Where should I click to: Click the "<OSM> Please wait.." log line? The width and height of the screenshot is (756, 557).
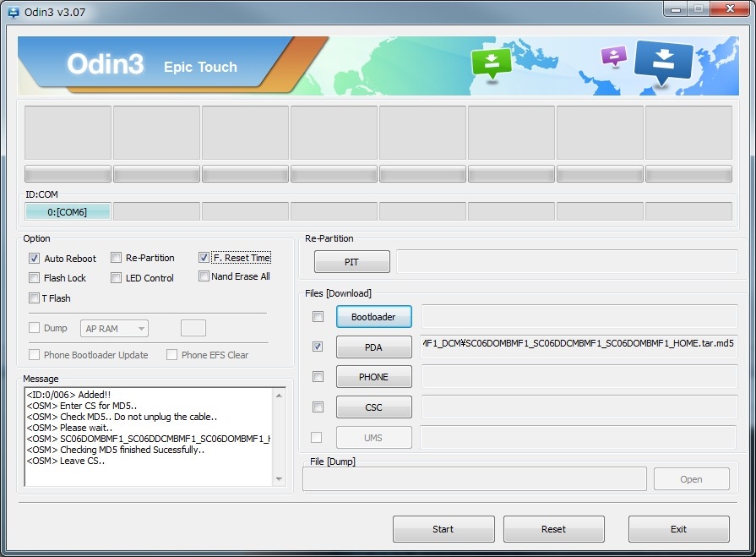click(x=69, y=428)
